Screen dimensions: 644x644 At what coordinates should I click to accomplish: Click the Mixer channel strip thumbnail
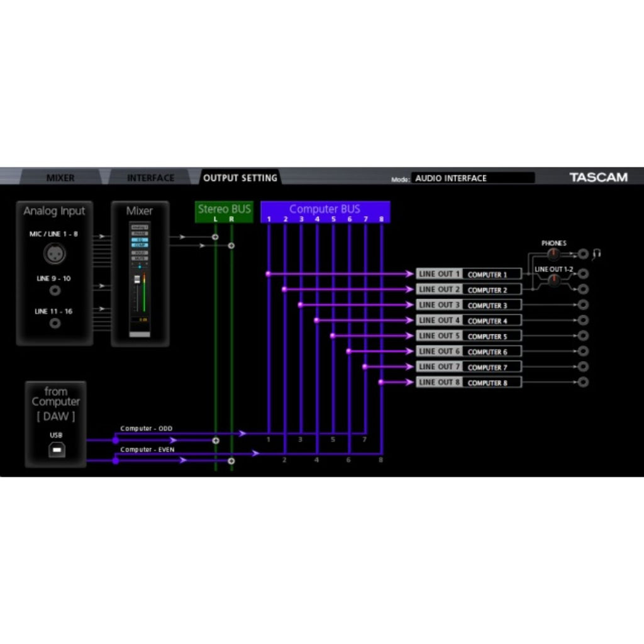140,280
